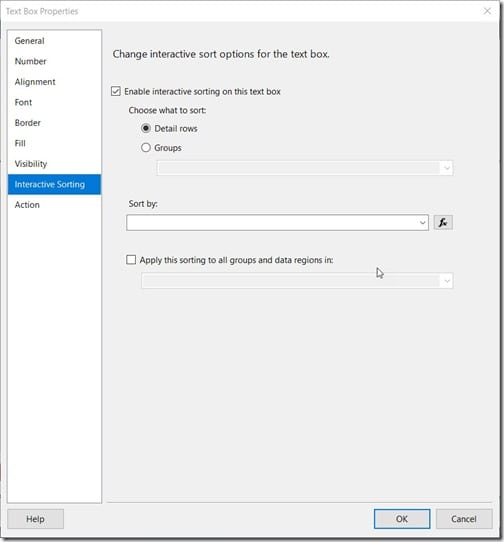Open the Alignment page

54,82
